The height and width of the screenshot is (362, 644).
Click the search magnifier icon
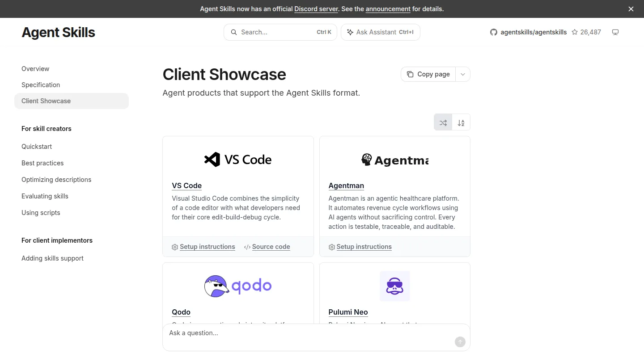coord(233,32)
